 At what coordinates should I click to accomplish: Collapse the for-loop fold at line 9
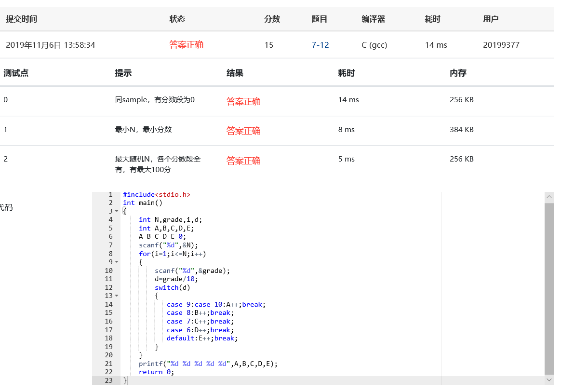[x=117, y=262]
